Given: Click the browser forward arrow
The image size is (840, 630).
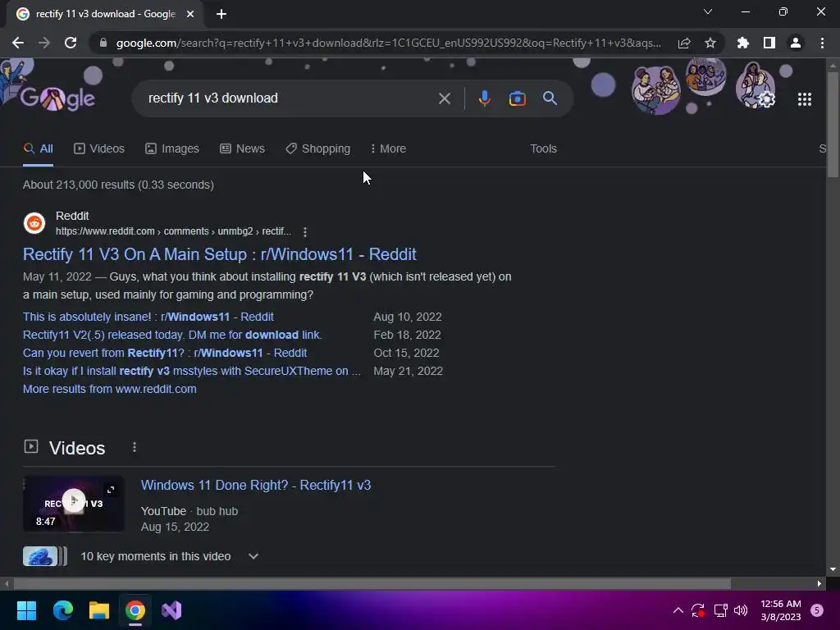Looking at the screenshot, I should [x=44, y=43].
